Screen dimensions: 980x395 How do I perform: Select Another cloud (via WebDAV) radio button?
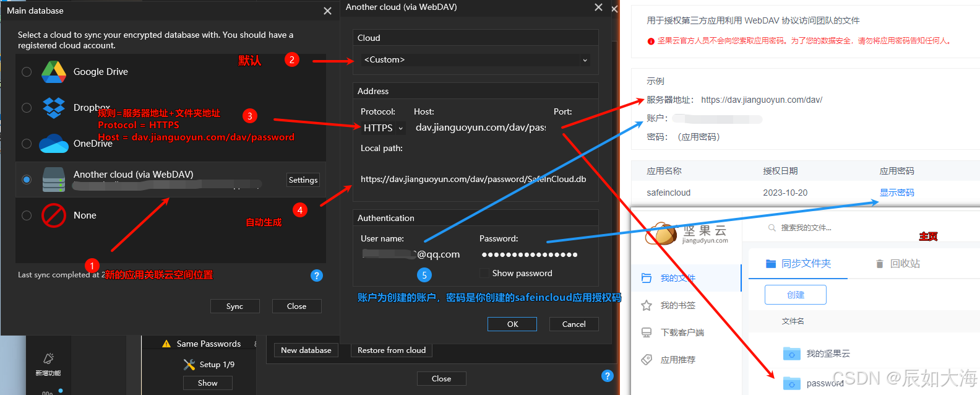coord(27,180)
